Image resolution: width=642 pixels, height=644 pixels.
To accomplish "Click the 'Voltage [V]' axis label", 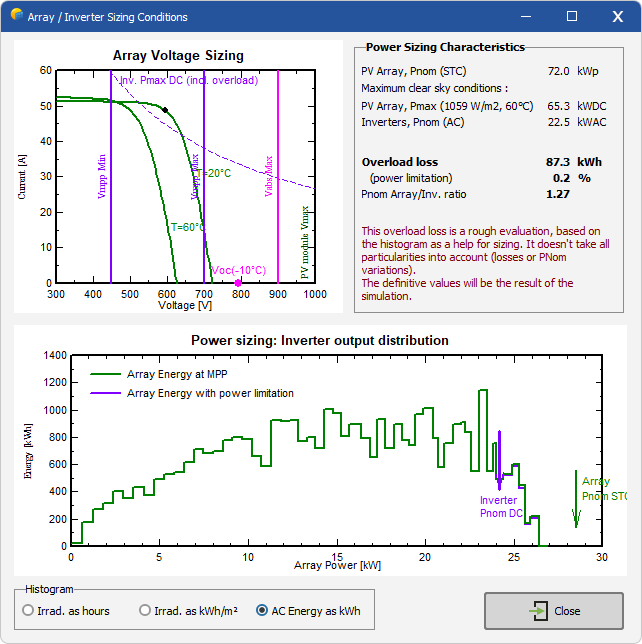I will coord(185,305).
